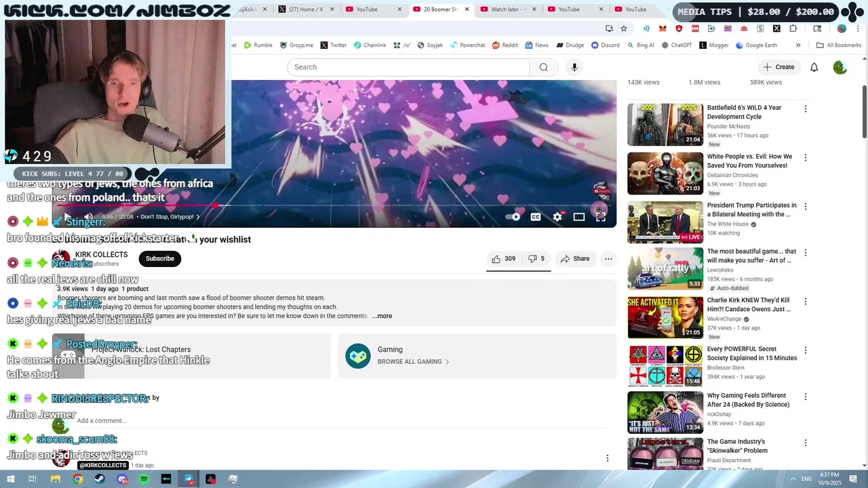Bookmark this page with the star

tap(624, 28)
